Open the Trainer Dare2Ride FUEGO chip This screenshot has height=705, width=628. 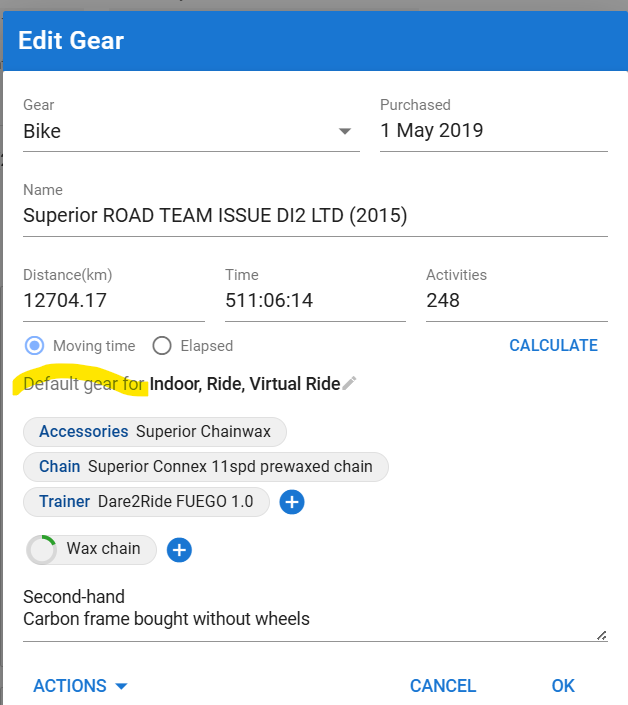[x=146, y=502]
